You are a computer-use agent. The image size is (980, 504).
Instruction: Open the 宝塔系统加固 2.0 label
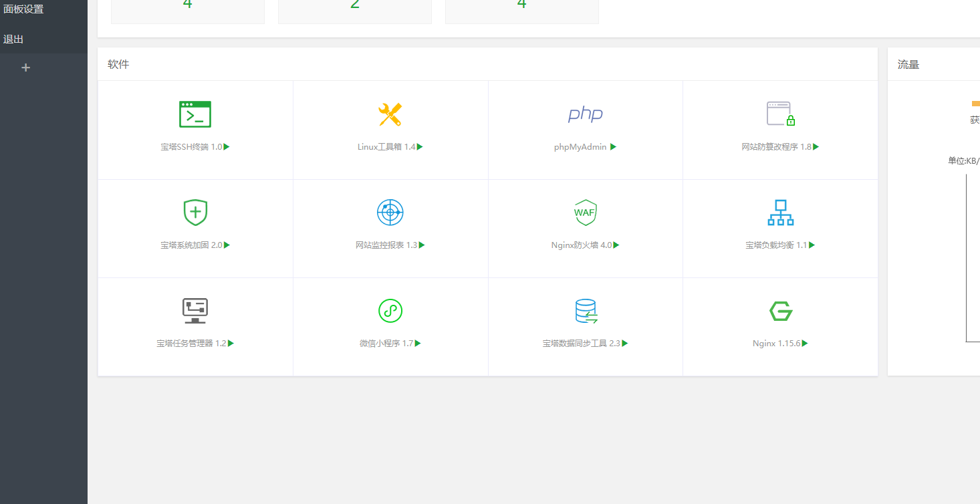pyautogui.click(x=191, y=245)
